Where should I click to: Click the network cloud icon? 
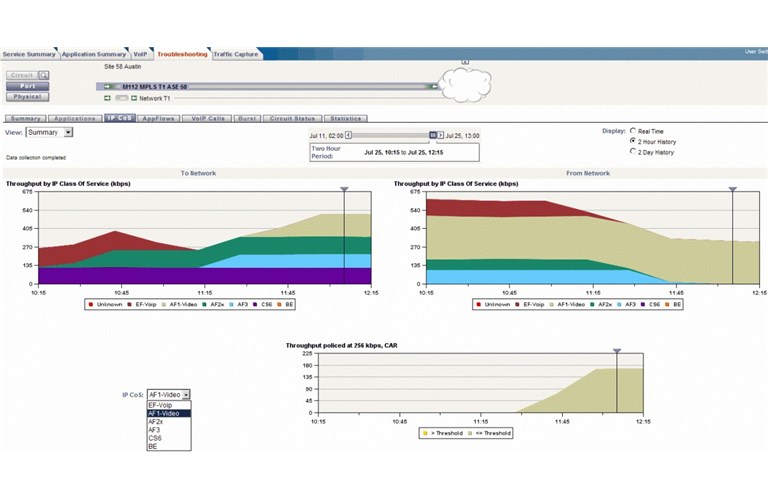click(x=466, y=84)
